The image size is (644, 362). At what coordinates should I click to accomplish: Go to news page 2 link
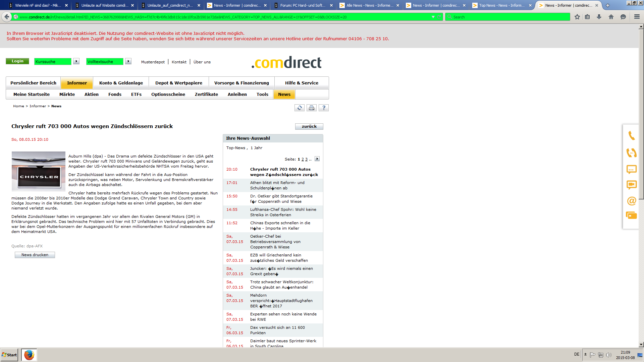point(303,159)
